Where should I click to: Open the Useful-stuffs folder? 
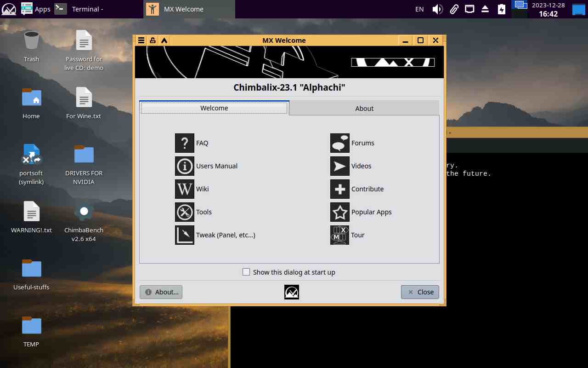[x=31, y=269]
